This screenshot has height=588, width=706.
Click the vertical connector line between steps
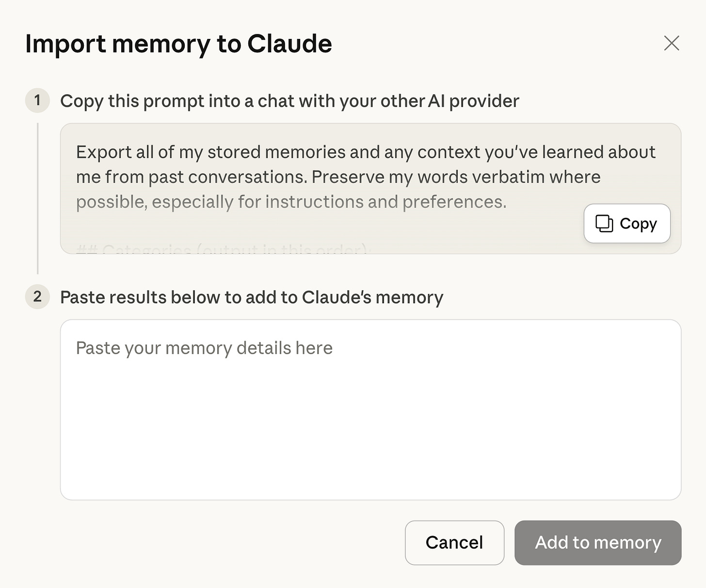click(37, 199)
